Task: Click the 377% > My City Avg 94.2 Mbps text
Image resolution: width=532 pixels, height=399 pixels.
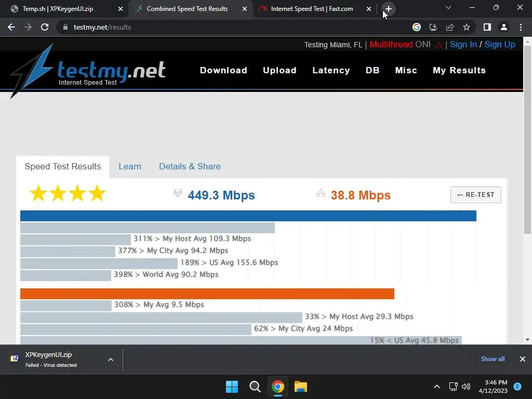Action: point(173,251)
